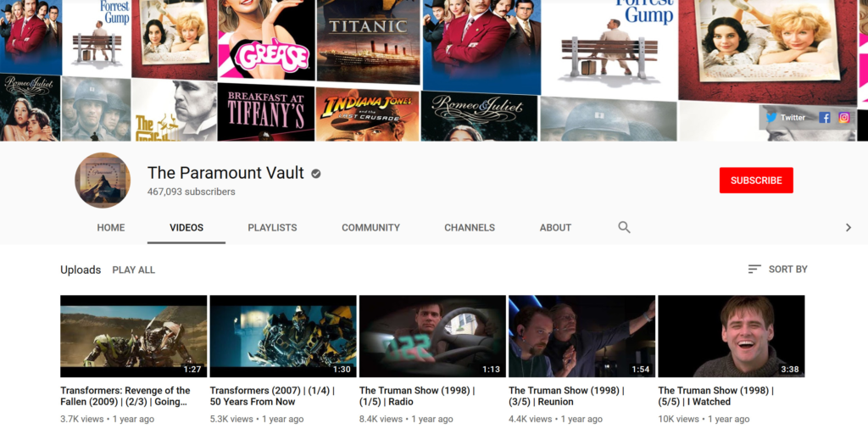The width and height of the screenshot is (868, 434).
Task: Click the 1:27 duration badge
Action: pos(192,370)
